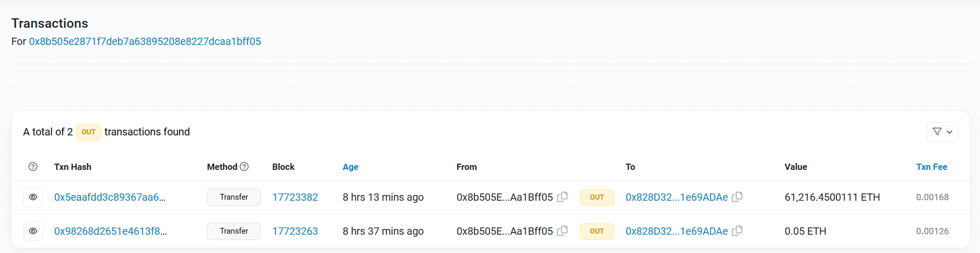This screenshot has width=980, height=253.
Task: Click the OUT badge in the summary line
Action: 88,132
